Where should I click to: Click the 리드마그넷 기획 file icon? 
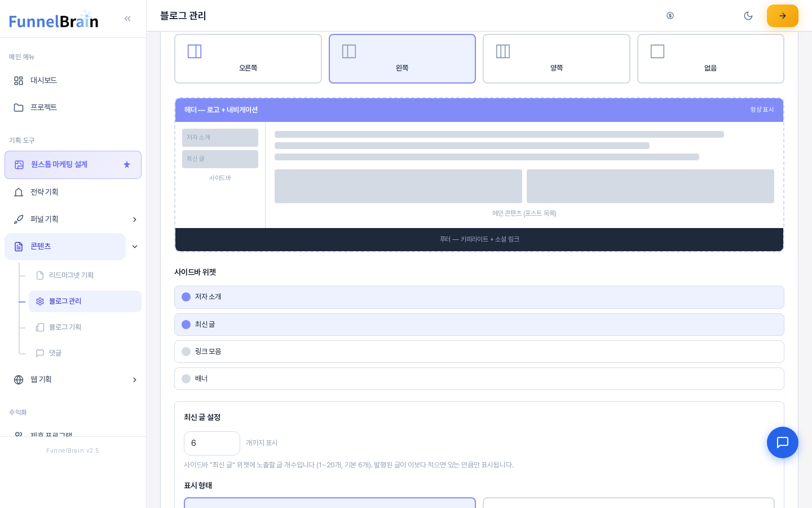40,275
